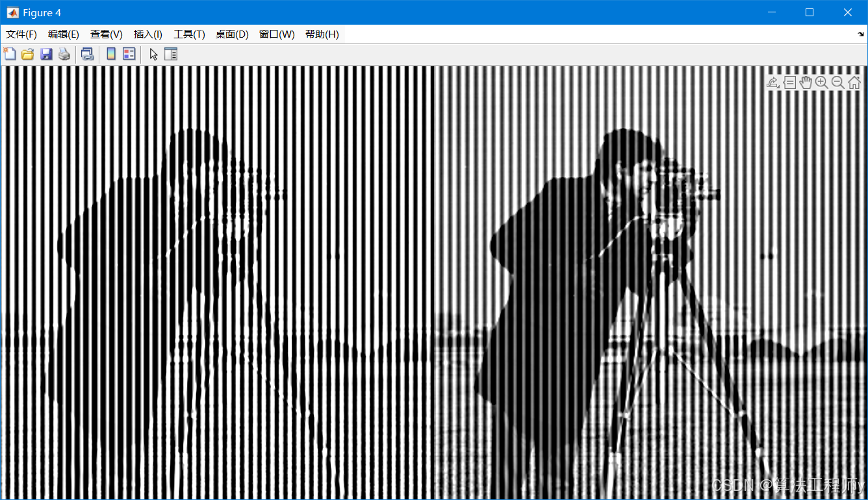Open the 文件(F) menu

pyautogui.click(x=21, y=34)
